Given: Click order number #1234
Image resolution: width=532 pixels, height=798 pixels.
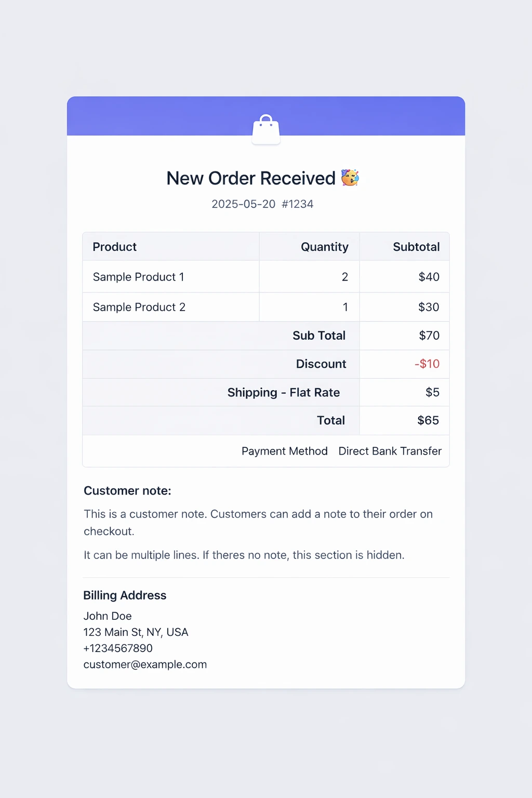Looking at the screenshot, I should click(x=298, y=204).
